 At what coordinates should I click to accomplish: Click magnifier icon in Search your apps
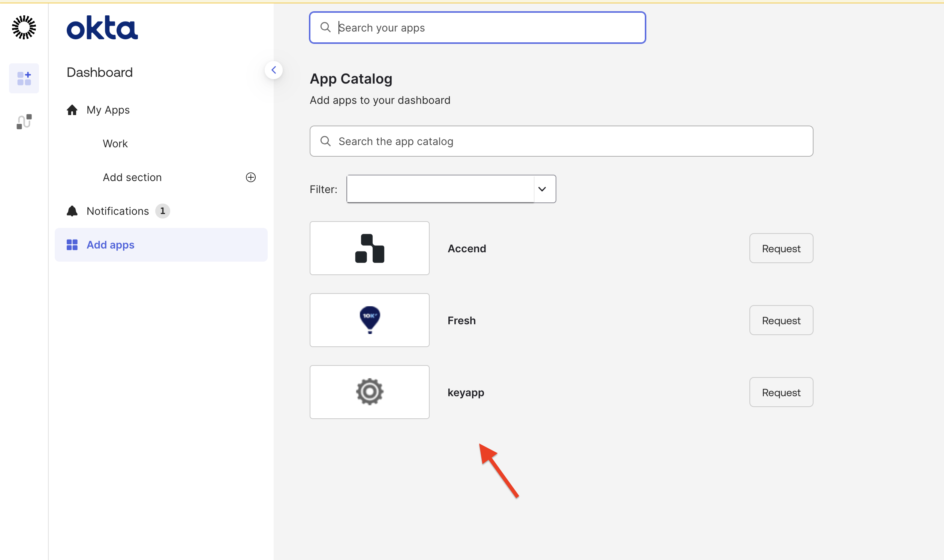coord(325,27)
